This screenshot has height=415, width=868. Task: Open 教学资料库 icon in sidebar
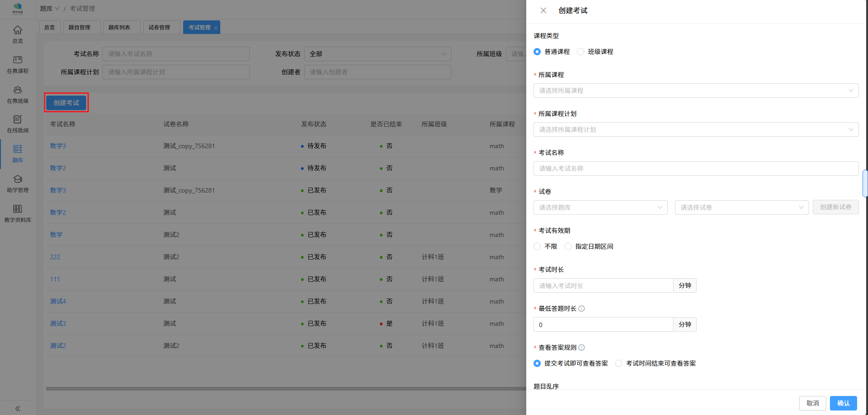pos(18,209)
